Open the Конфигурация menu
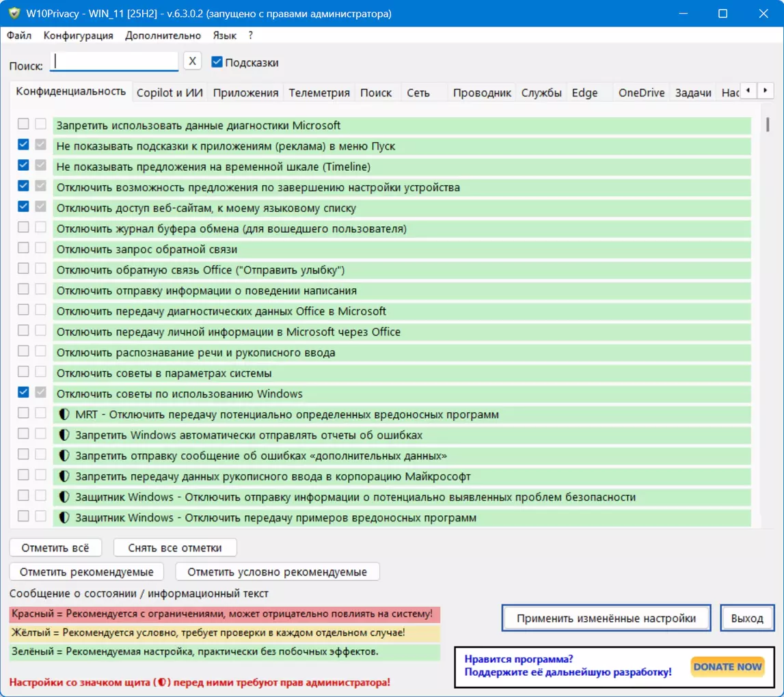Image resolution: width=784 pixels, height=697 pixels. (x=79, y=36)
